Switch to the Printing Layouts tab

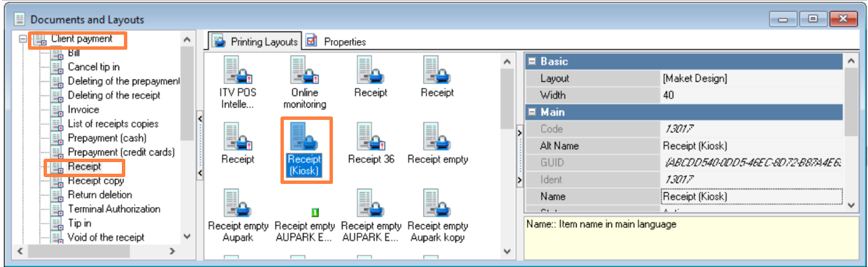coord(255,42)
